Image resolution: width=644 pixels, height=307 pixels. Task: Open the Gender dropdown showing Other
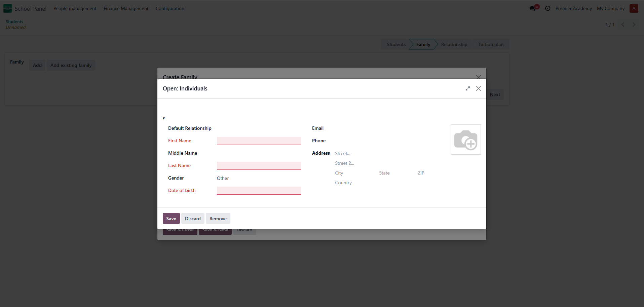tap(259, 178)
